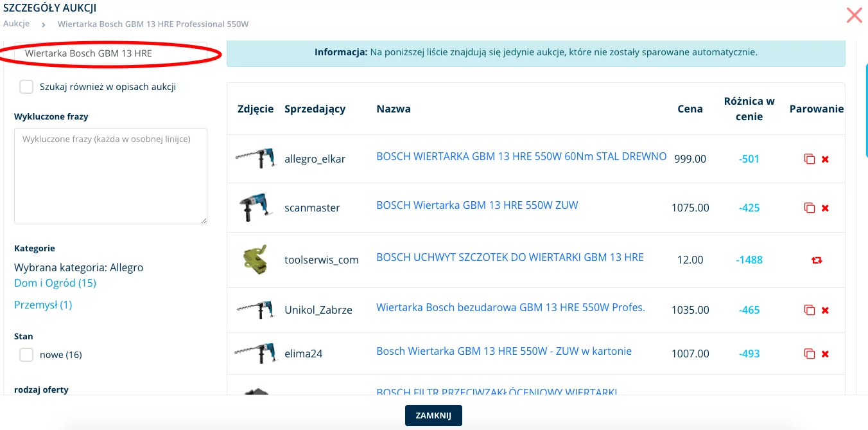The image size is (868, 430).
Task: Click price 1007.00
Action: 690,354
